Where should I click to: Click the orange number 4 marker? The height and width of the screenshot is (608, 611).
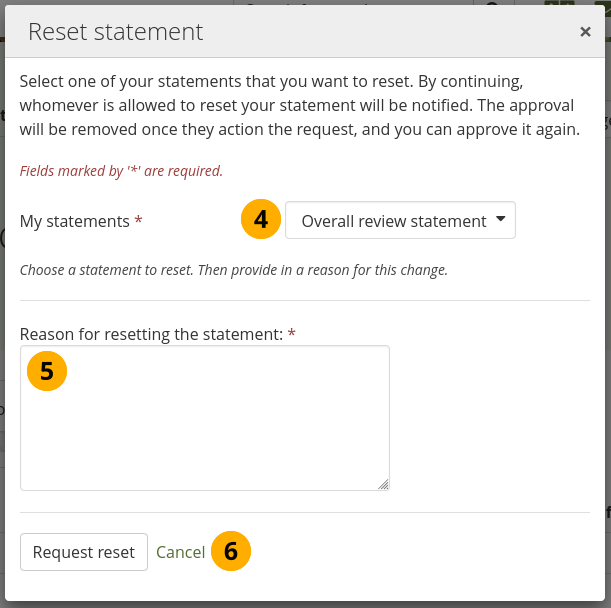tap(260, 220)
